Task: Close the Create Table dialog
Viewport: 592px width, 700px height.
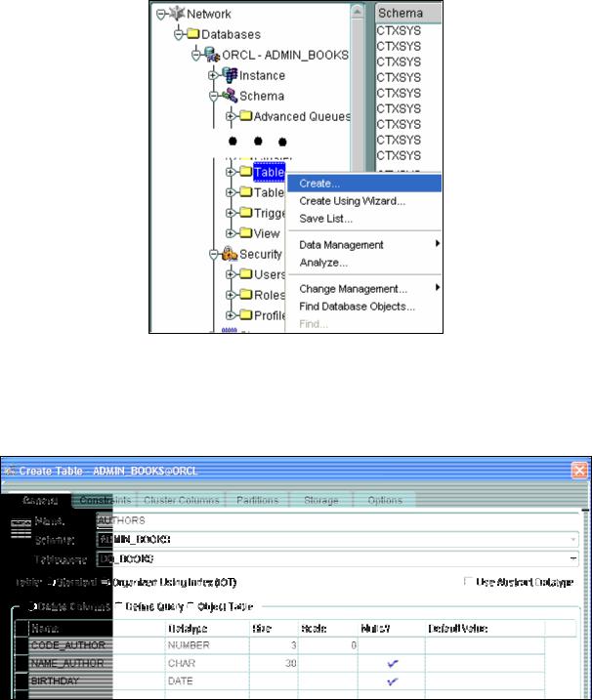Action: pyautogui.click(x=579, y=471)
